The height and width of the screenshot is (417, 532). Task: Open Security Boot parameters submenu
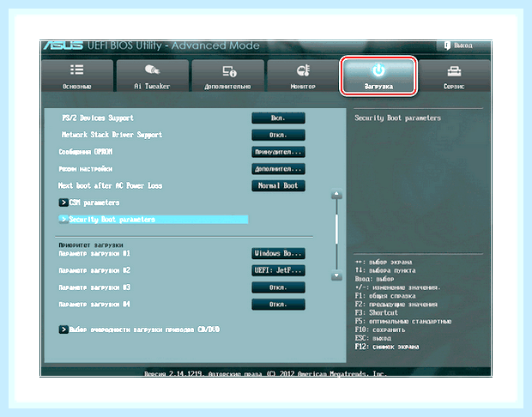(154, 220)
